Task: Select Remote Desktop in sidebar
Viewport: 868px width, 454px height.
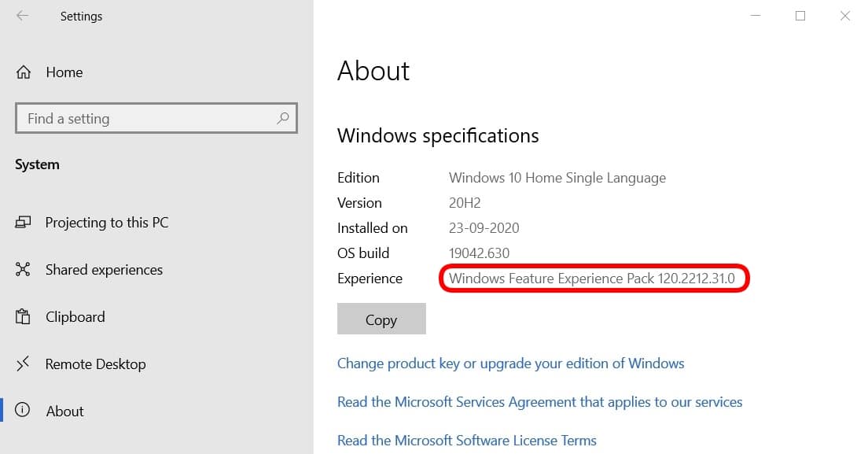Action: click(x=96, y=364)
